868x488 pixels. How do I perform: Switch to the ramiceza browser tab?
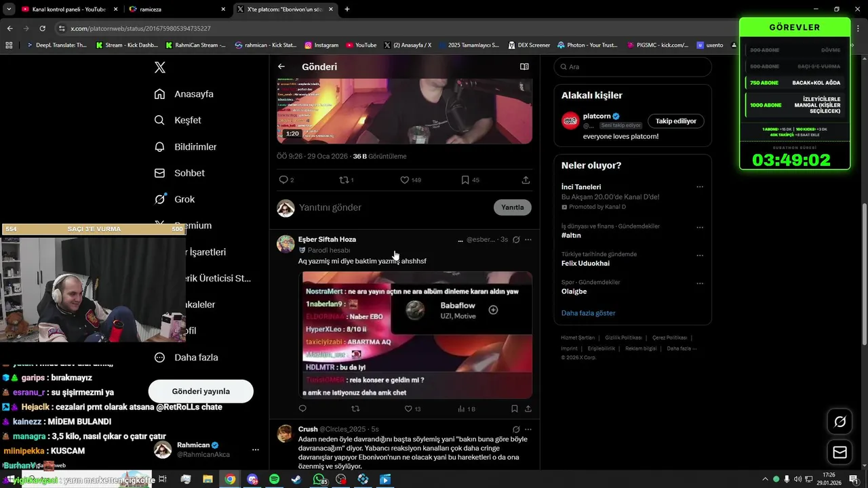click(178, 9)
